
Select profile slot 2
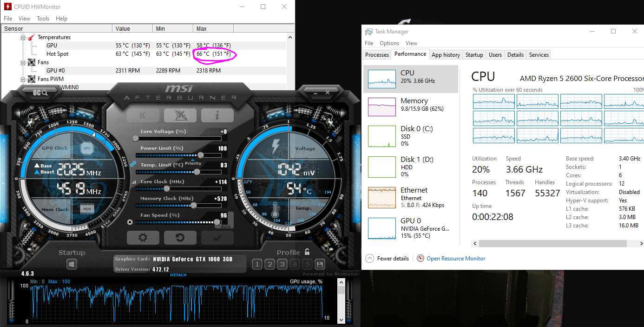269,264
